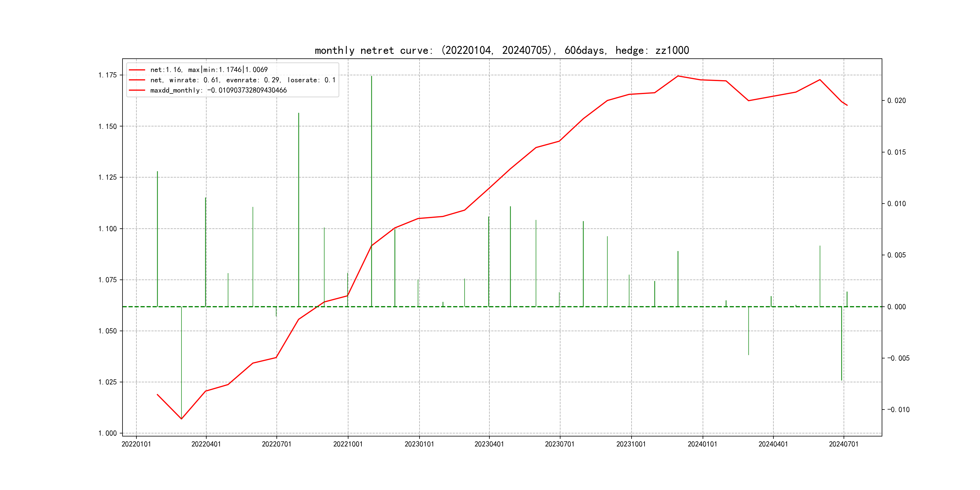Click the 20220101 x-axis tick label
This screenshot has height=490, width=980.
tap(136, 444)
